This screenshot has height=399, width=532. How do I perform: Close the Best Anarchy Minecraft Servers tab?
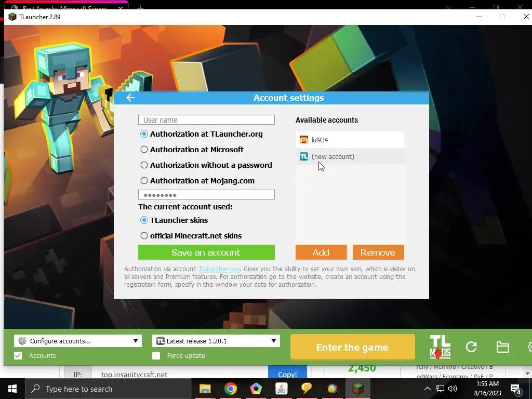click(121, 7)
